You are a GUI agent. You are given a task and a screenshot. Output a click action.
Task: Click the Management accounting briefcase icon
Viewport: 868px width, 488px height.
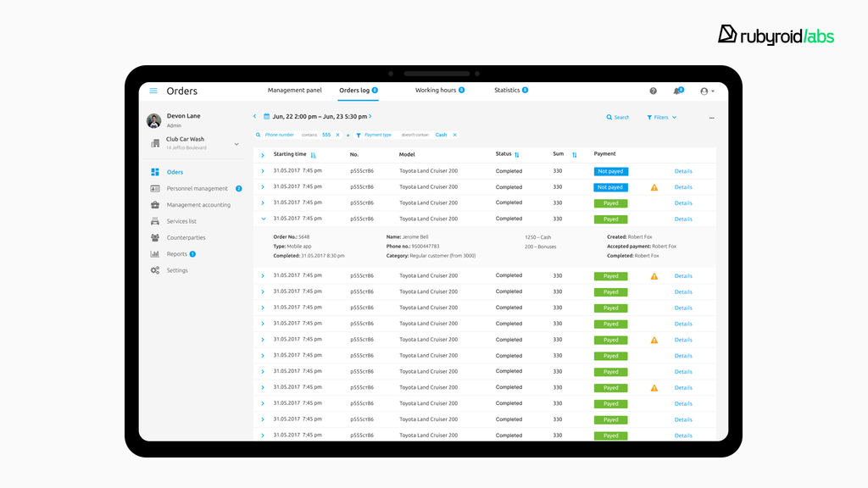pos(155,205)
